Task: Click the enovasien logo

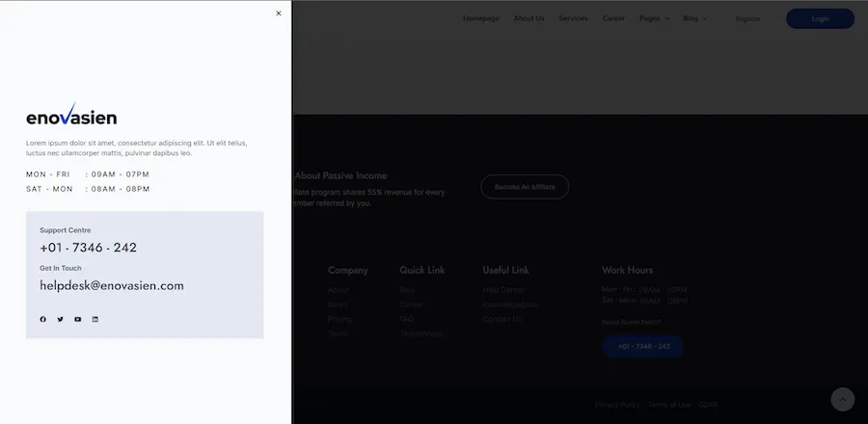Action: pos(71,114)
